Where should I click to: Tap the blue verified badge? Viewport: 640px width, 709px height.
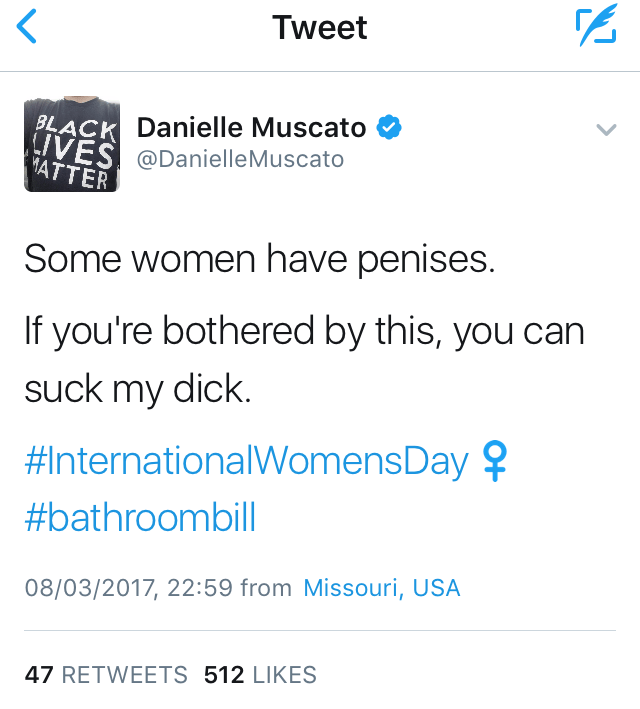tap(388, 128)
